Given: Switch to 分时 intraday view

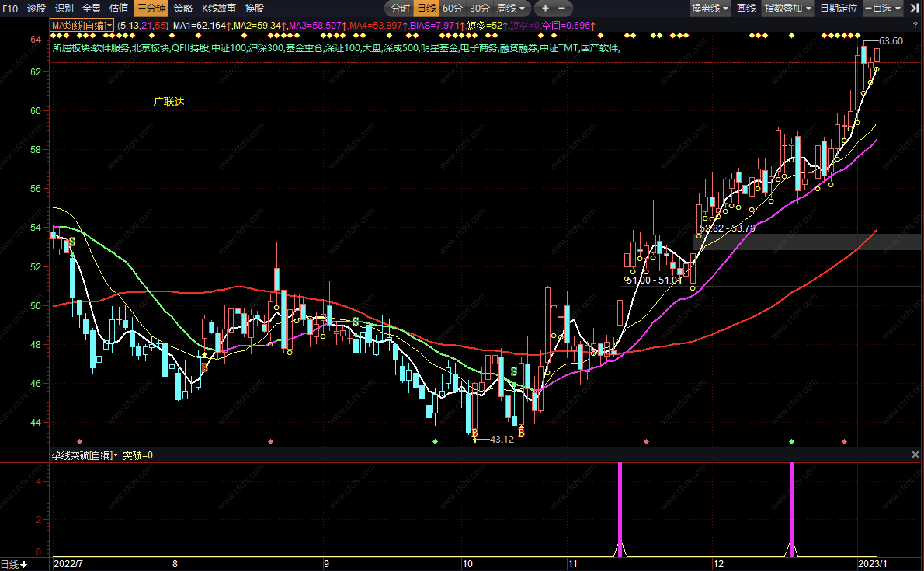Looking at the screenshot, I should tap(400, 8).
